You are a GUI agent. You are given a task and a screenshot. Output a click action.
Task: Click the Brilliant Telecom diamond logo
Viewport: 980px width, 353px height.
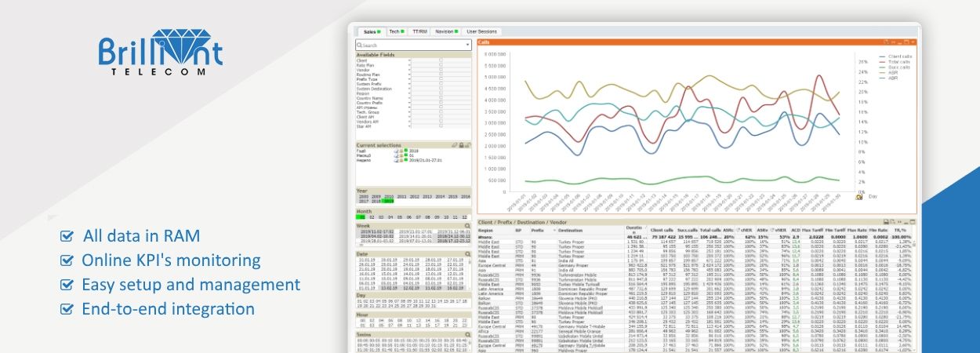coord(161,51)
